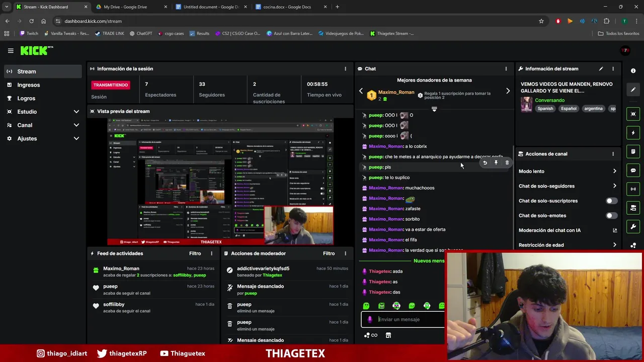The width and height of the screenshot is (644, 362).
Task: Toggle Chat de solo-emotes switch
Action: pyautogui.click(x=611, y=216)
